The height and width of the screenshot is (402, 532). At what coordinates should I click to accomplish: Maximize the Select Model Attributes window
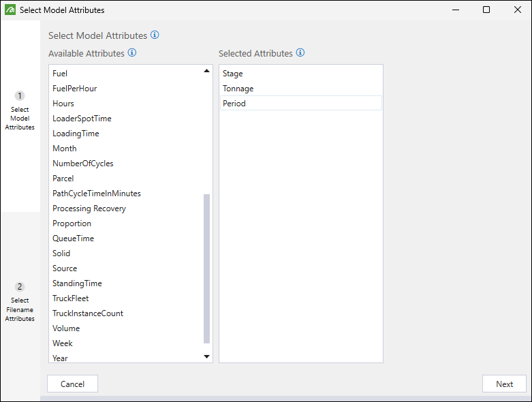pyautogui.click(x=486, y=10)
